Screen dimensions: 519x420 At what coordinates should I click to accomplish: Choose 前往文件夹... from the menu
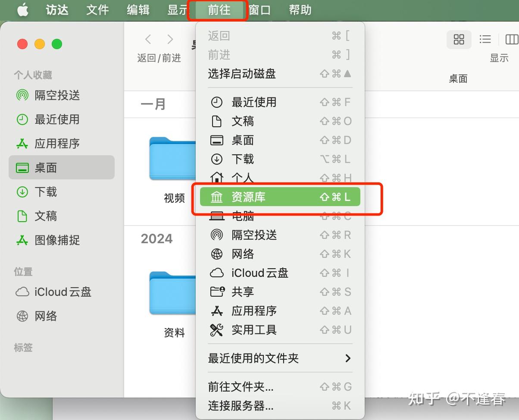coord(241,387)
